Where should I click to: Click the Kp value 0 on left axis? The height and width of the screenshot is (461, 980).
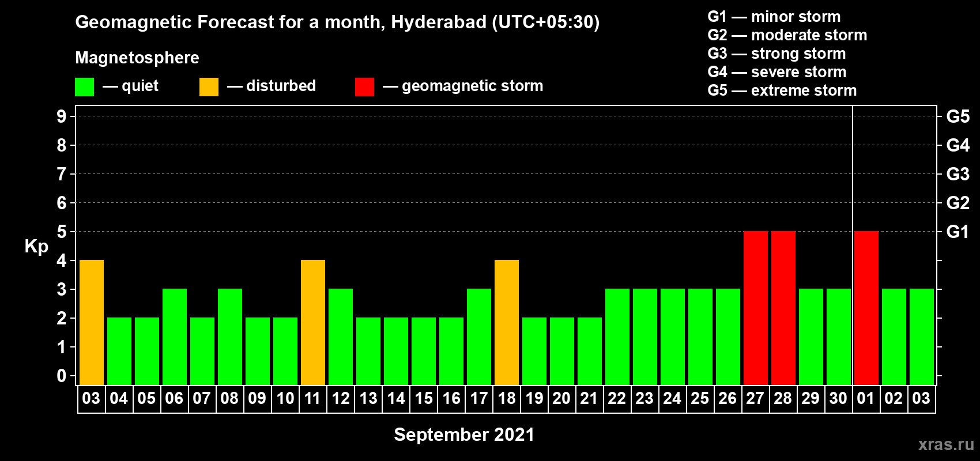click(62, 376)
